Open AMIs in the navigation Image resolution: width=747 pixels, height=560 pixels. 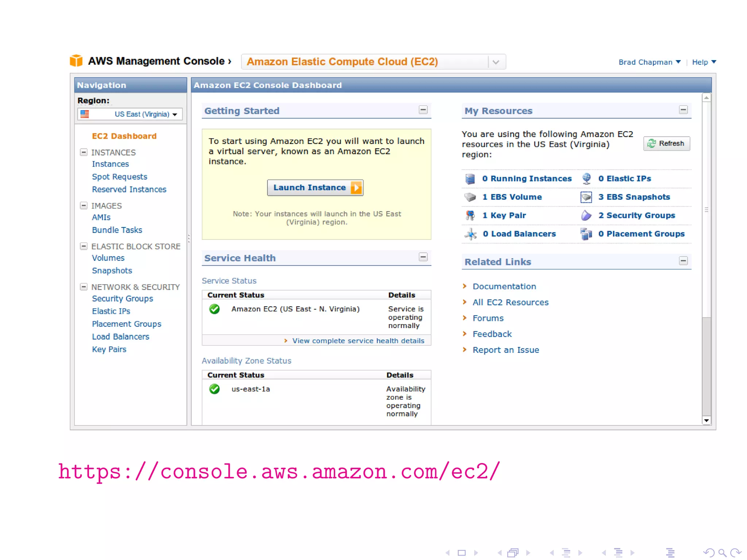101,217
